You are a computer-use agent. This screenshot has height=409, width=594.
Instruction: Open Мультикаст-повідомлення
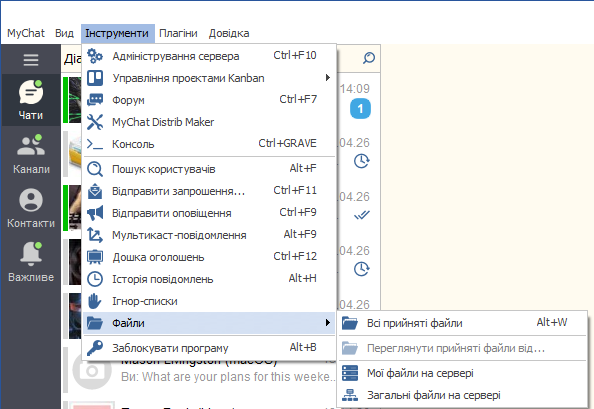[209, 235]
